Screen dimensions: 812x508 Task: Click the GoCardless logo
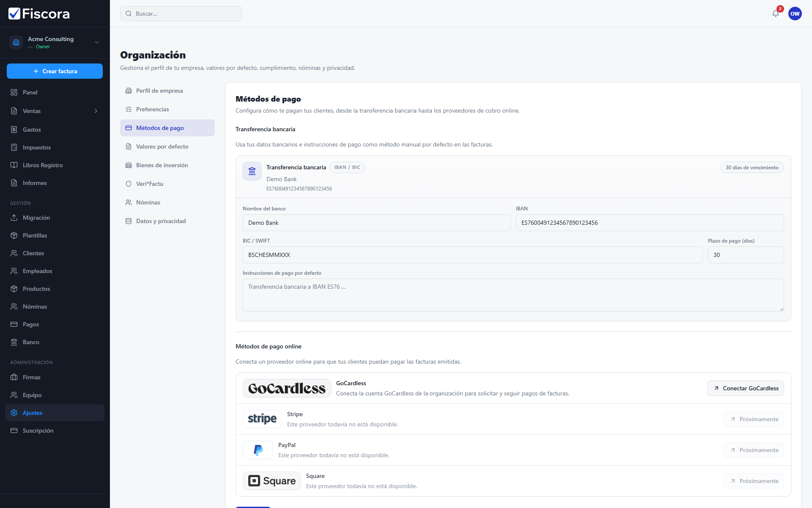pos(287,388)
